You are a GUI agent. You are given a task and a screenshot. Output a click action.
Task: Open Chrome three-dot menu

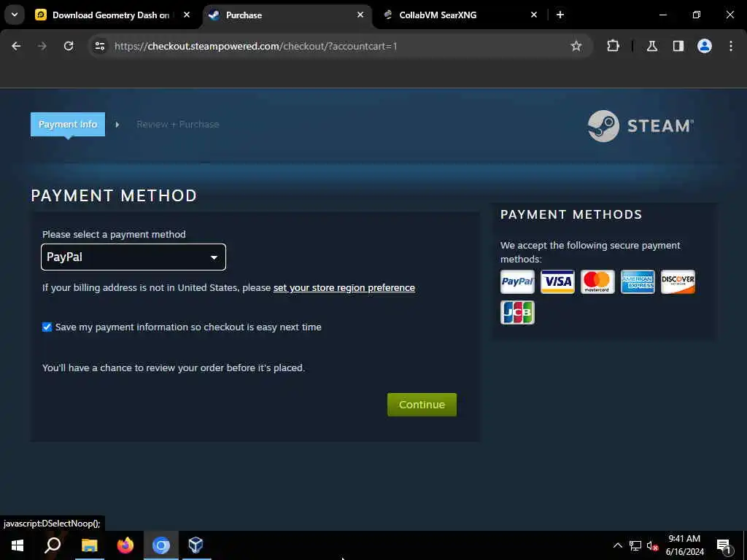(x=731, y=46)
